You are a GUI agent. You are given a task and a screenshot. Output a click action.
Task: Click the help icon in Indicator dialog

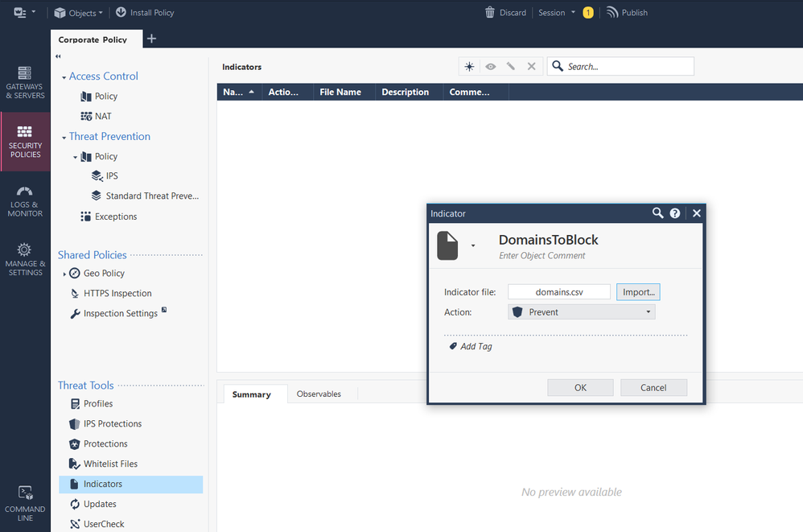[675, 213]
